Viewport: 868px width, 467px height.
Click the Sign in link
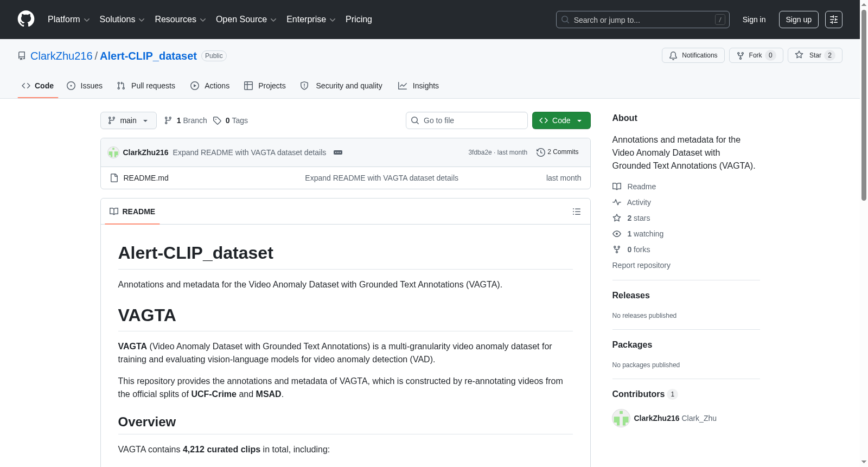[x=754, y=20]
